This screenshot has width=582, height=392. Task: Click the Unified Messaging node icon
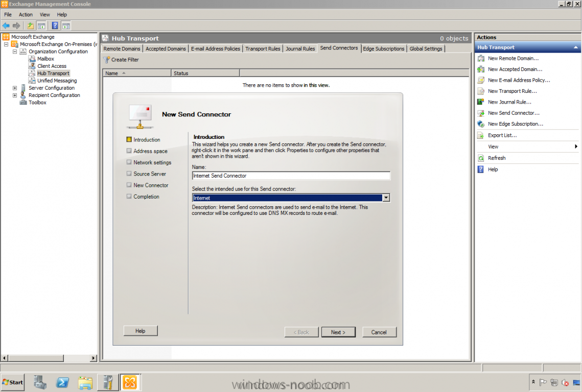point(32,81)
